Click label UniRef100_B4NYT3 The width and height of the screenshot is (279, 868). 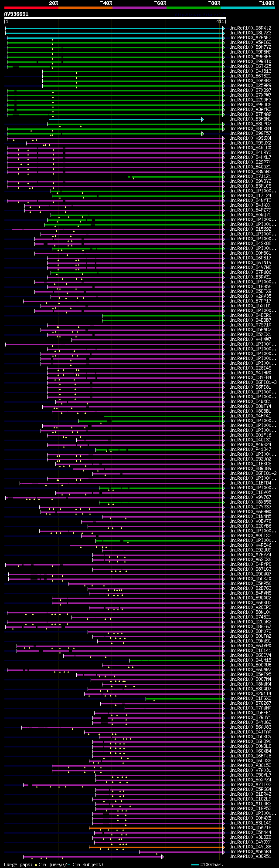250,201
